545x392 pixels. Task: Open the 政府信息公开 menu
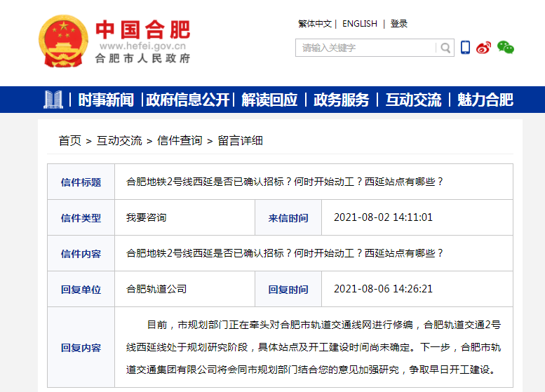tap(188, 100)
